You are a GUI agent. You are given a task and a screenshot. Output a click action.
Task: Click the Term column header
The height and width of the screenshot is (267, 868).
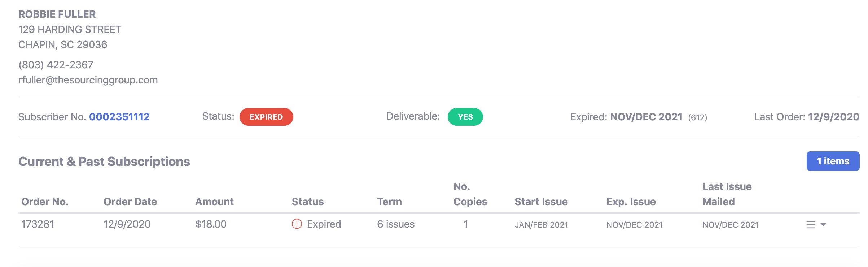coord(389,202)
